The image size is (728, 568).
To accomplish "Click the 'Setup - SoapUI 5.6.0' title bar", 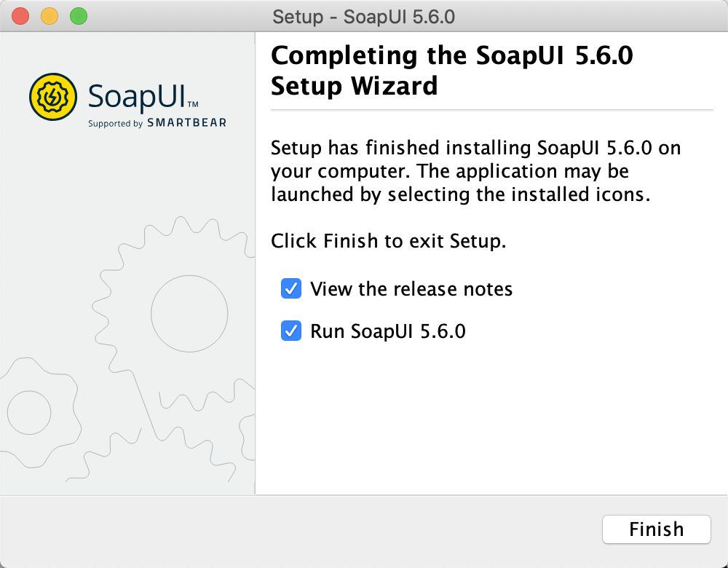I will pyautogui.click(x=364, y=15).
